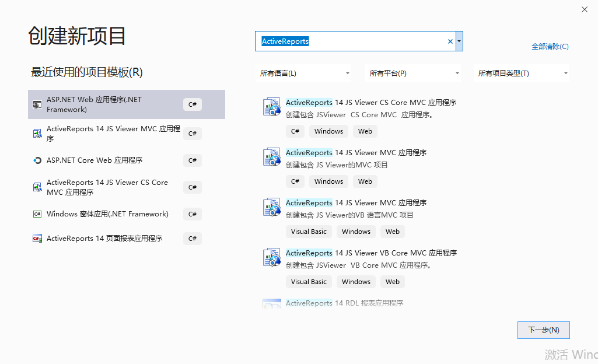Click Visual Basic tag under VB Core MVC result
This screenshot has height=364, width=598.
coord(309,282)
